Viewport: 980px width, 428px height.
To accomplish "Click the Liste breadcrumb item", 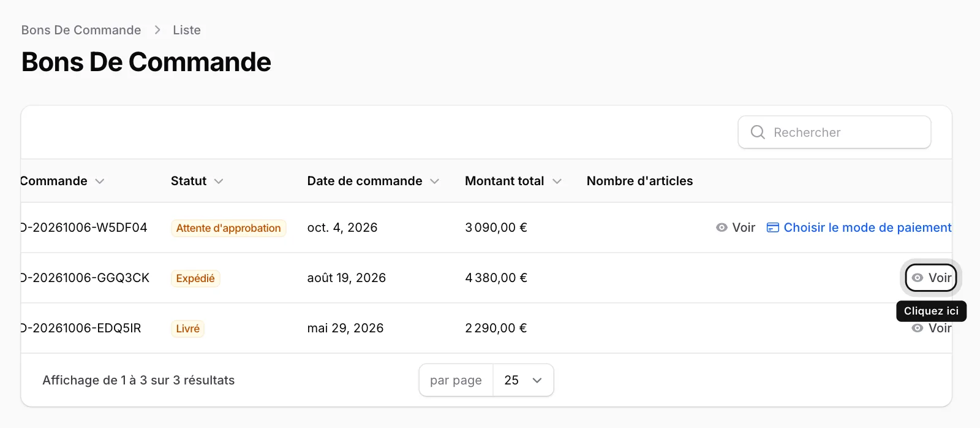I will click(x=187, y=30).
